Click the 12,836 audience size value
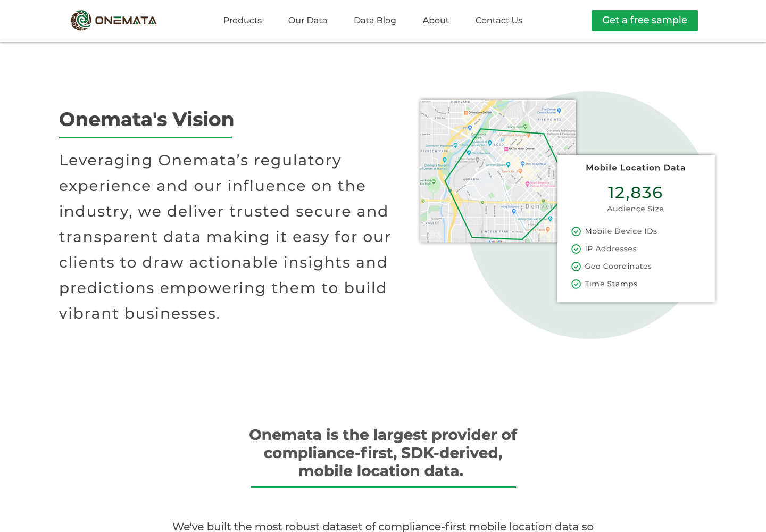 pos(635,193)
